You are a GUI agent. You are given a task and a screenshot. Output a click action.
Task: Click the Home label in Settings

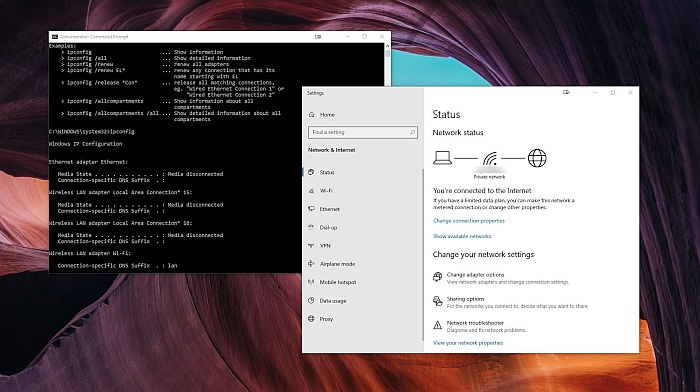327,115
